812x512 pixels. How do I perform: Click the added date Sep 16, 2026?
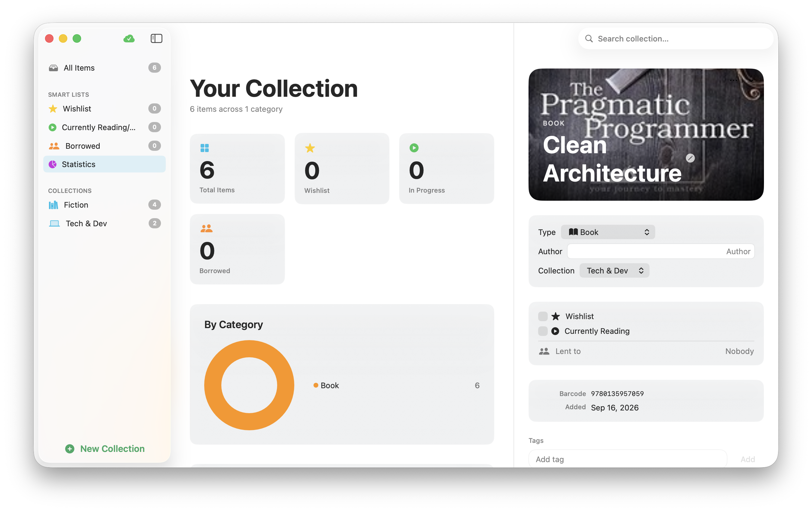(615, 408)
